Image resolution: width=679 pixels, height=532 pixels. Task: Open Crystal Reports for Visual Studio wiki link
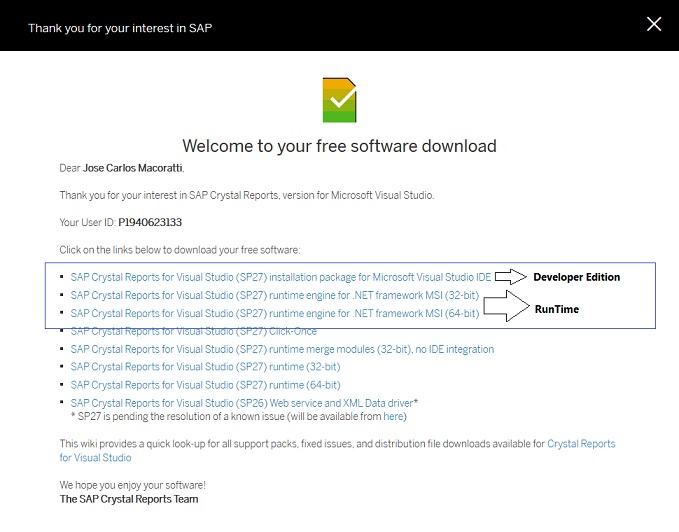pyautogui.click(x=581, y=444)
